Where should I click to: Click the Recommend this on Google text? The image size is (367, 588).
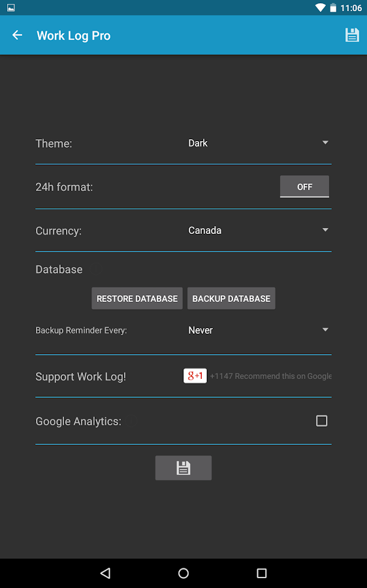click(x=283, y=376)
